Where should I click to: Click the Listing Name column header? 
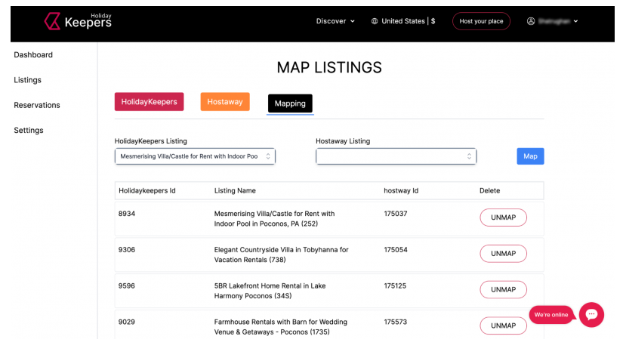235,191
